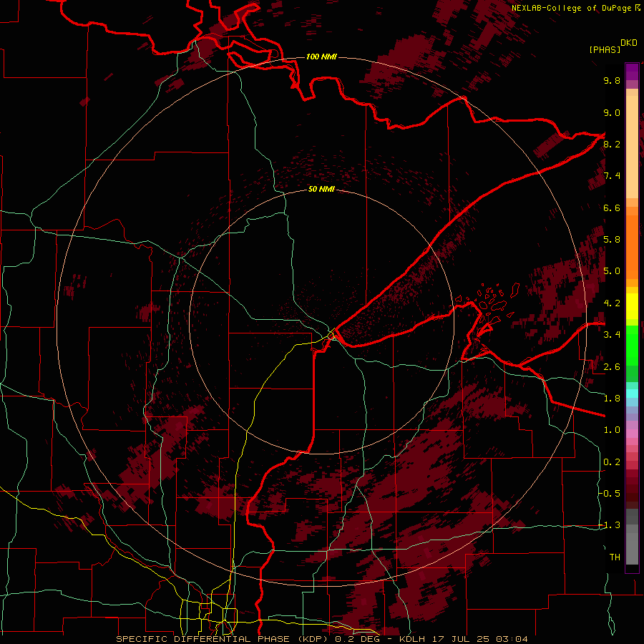The image size is (644, 644).
Task: Select the 50 NMI range ring label
Action: click(321, 189)
